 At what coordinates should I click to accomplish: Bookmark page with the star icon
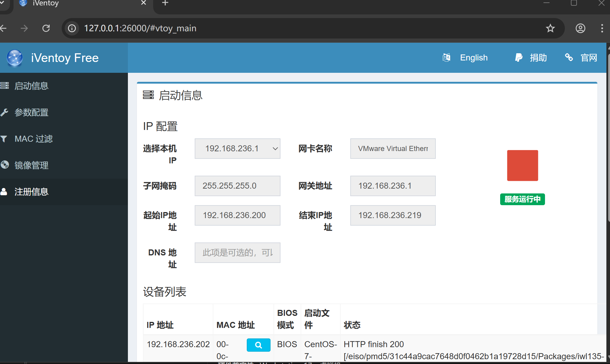550,28
